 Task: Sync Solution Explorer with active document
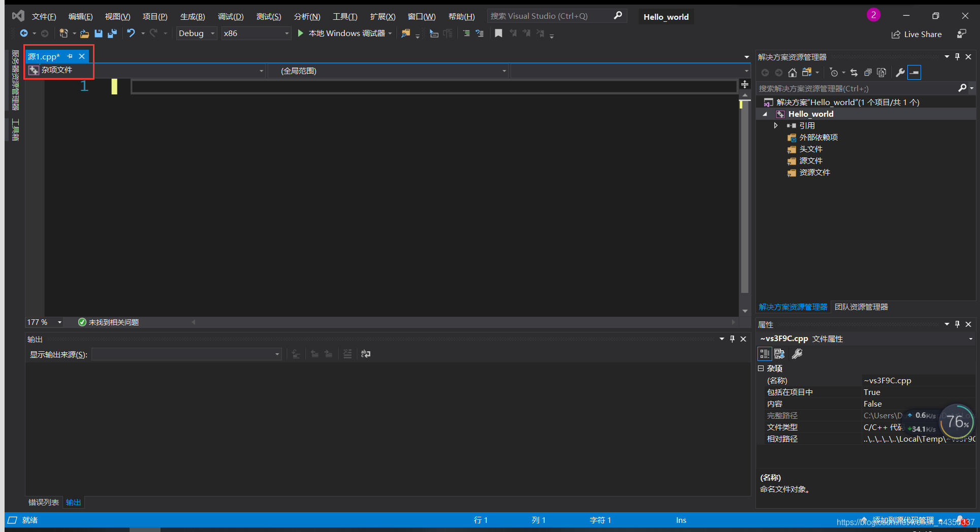click(854, 73)
